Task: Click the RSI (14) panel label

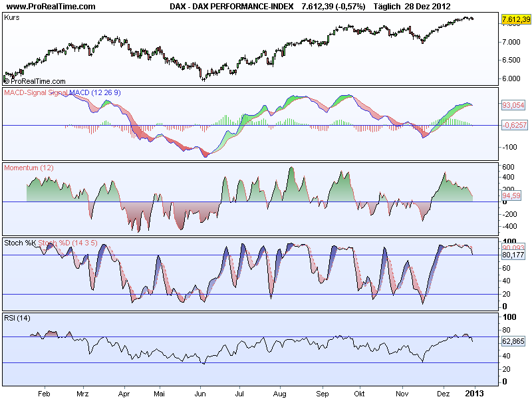Action: 17,319
